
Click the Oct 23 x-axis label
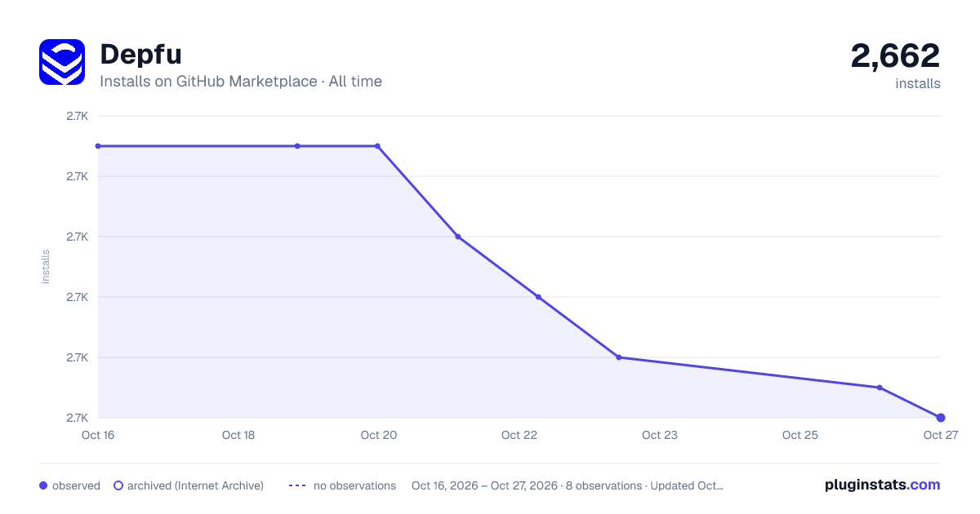tap(660, 435)
